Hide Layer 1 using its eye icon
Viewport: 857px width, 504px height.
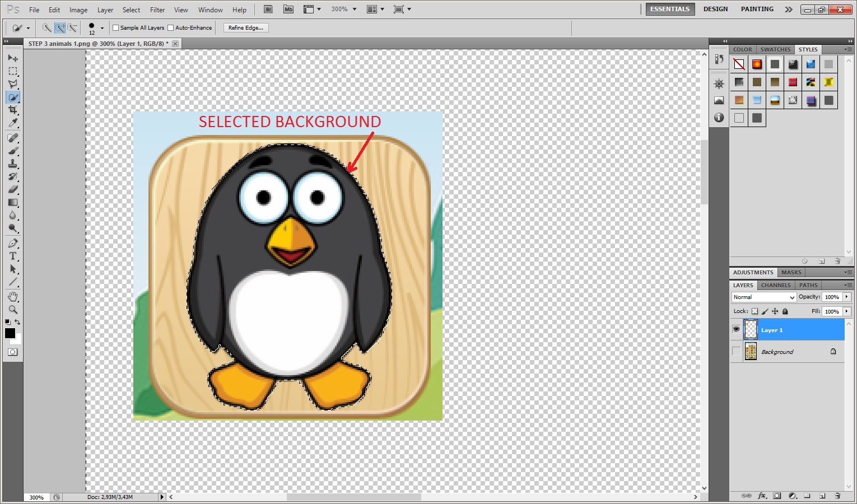point(736,330)
